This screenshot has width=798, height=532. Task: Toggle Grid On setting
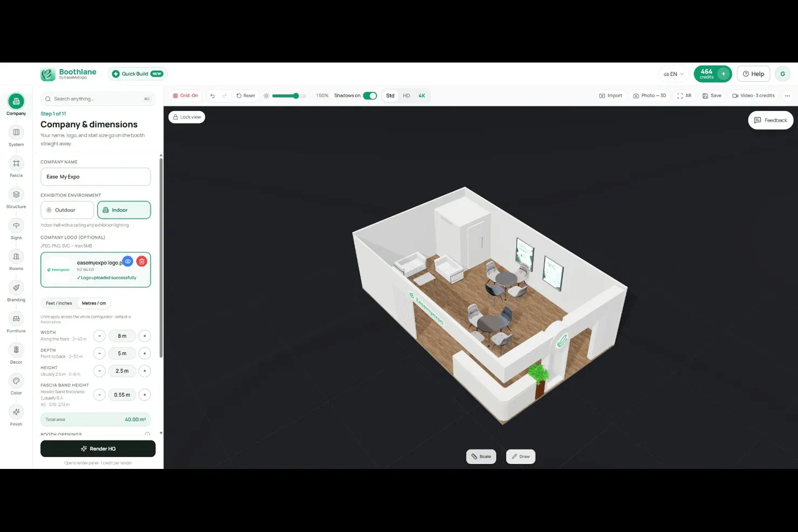(x=185, y=96)
